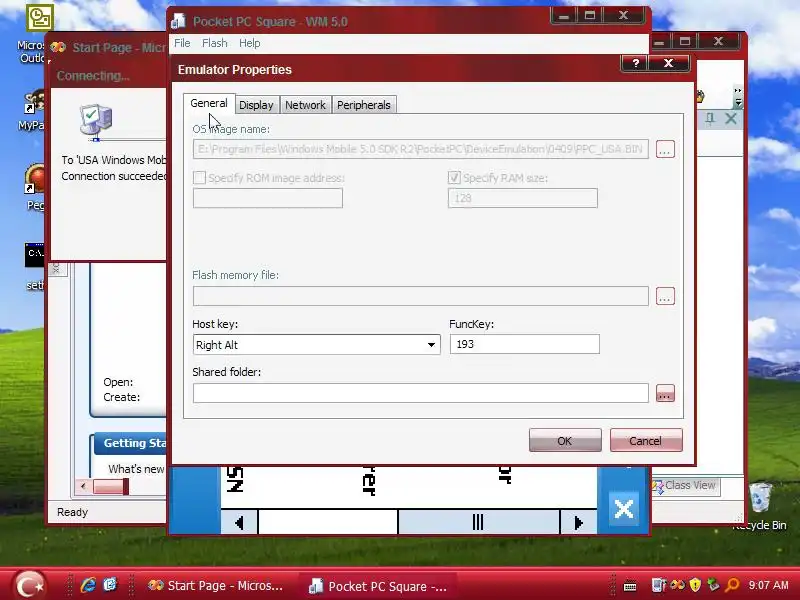Browse for the OS image file
800x600 pixels.
tap(665, 149)
